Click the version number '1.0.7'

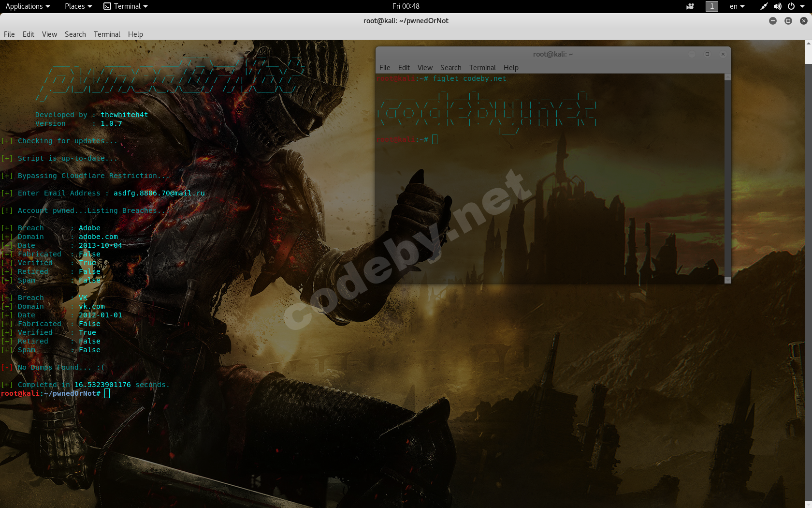[111, 123]
